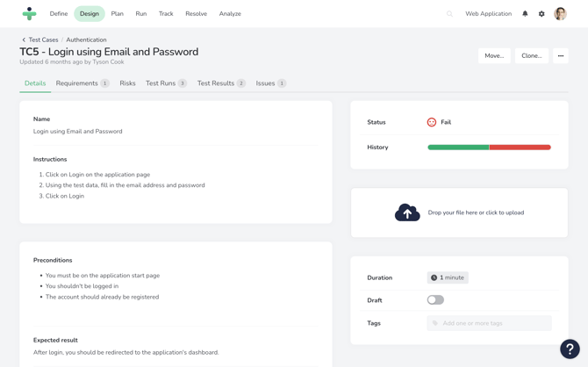
Task: Open the help question mark button
Action: (570, 349)
